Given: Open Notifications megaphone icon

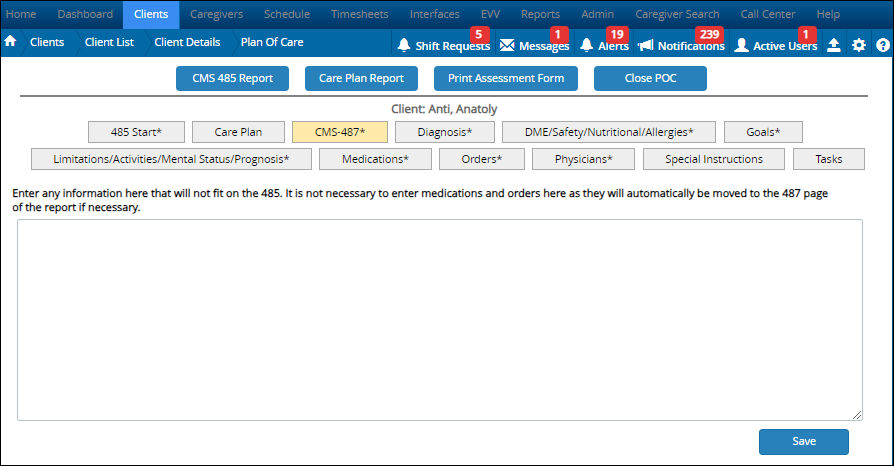Looking at the screenshot, I should 645,46.
